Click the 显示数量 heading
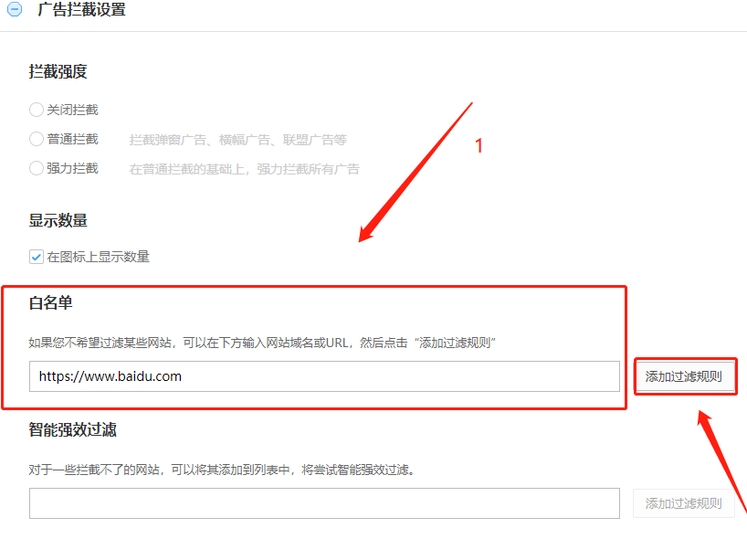 [58, 221]
